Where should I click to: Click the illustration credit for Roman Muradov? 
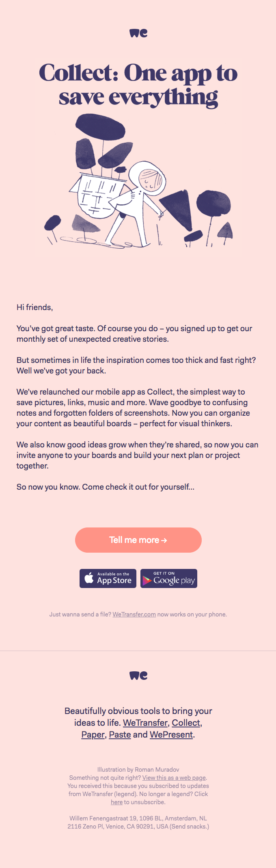[138, 770]
